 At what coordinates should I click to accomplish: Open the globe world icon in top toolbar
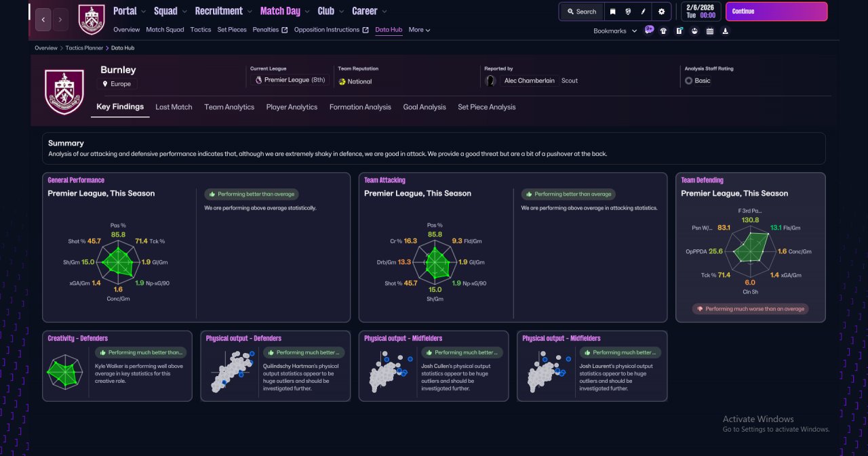[628, 12]
